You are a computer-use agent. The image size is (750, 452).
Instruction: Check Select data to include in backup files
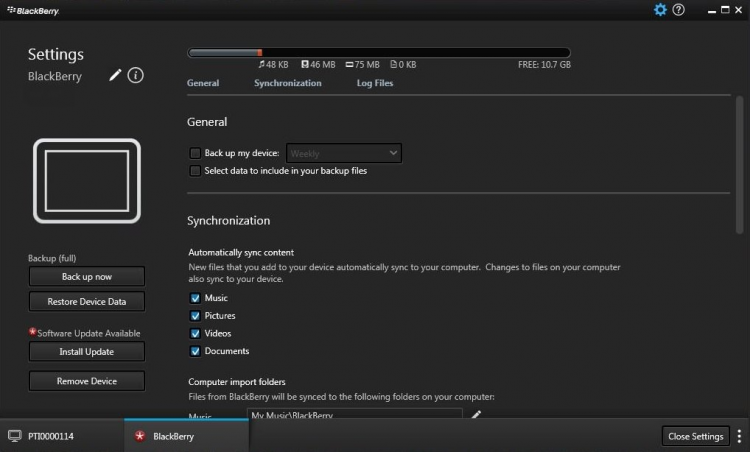coord(195,171)
